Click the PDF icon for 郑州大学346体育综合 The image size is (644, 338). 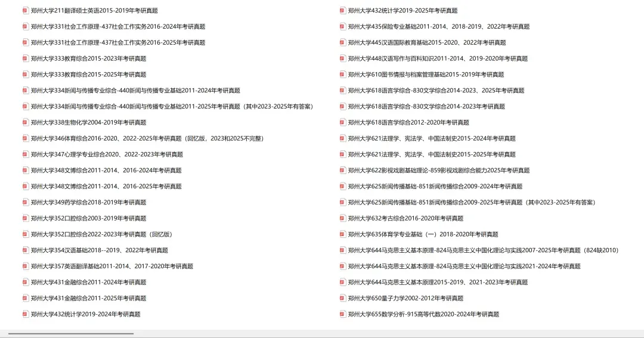(x=26, y=138)
